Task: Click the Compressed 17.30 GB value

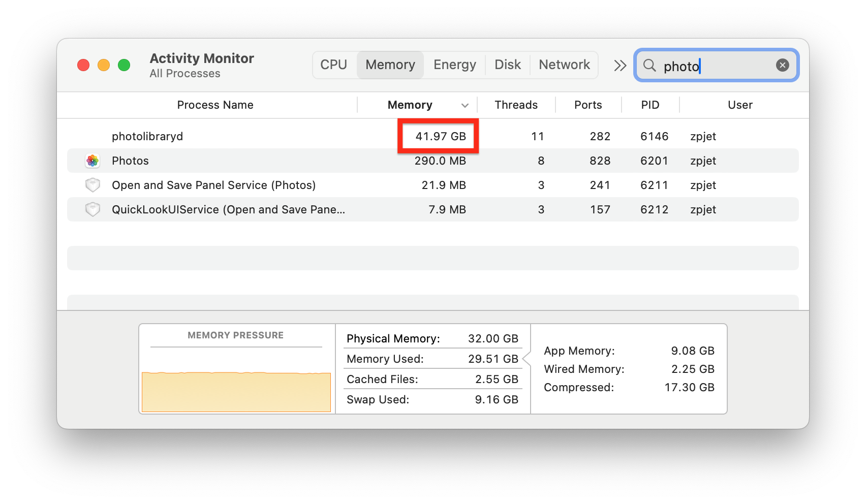Action: tap(690, 387)
